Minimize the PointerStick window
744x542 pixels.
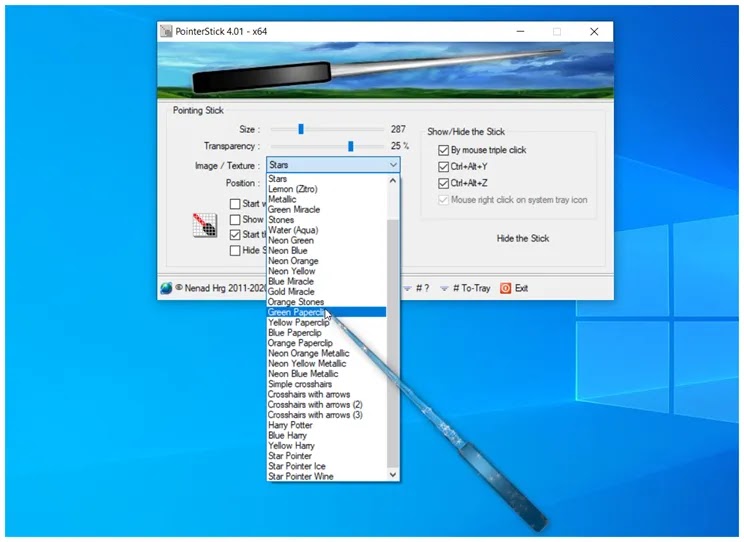click(x=521, y=31)
